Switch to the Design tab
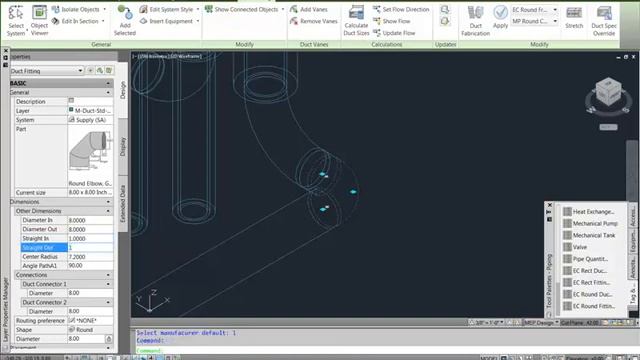 click(x=123, y=90)
